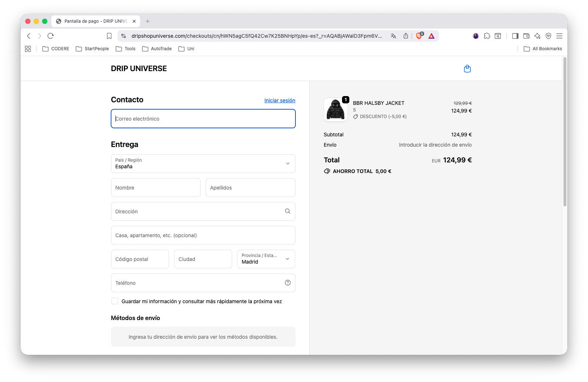Screen dimensions: 588x382
Task: Toggle the browser sidebar panel icon
Action: coord(515,36)
